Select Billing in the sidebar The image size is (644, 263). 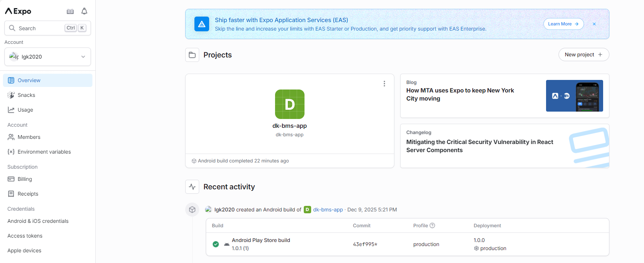25,179
